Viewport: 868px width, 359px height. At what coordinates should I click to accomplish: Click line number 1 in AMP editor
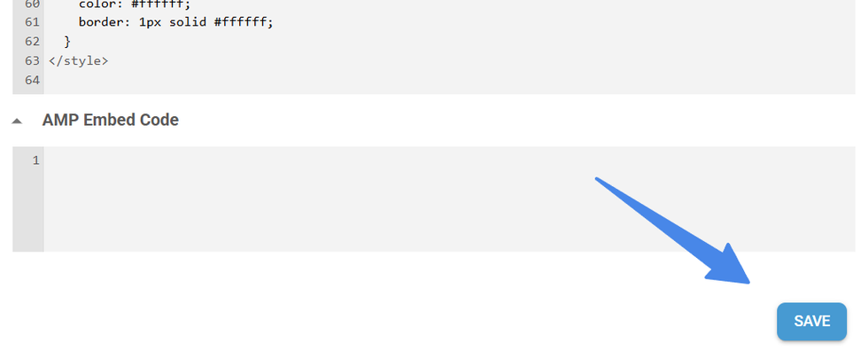coord(35,160)
